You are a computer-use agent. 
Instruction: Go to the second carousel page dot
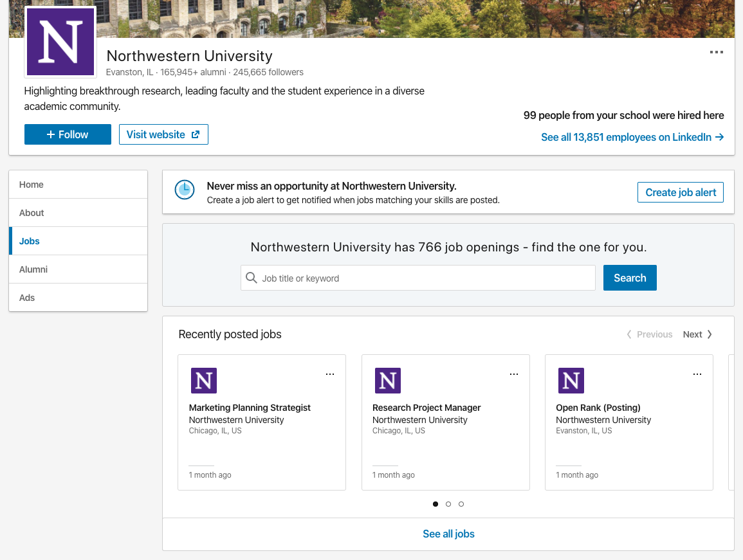pos(448,504)
